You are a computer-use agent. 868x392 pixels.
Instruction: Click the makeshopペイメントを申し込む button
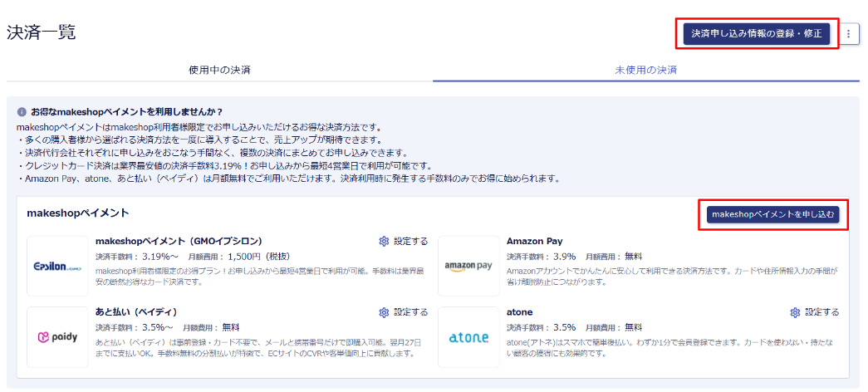[x=772, y=214]
